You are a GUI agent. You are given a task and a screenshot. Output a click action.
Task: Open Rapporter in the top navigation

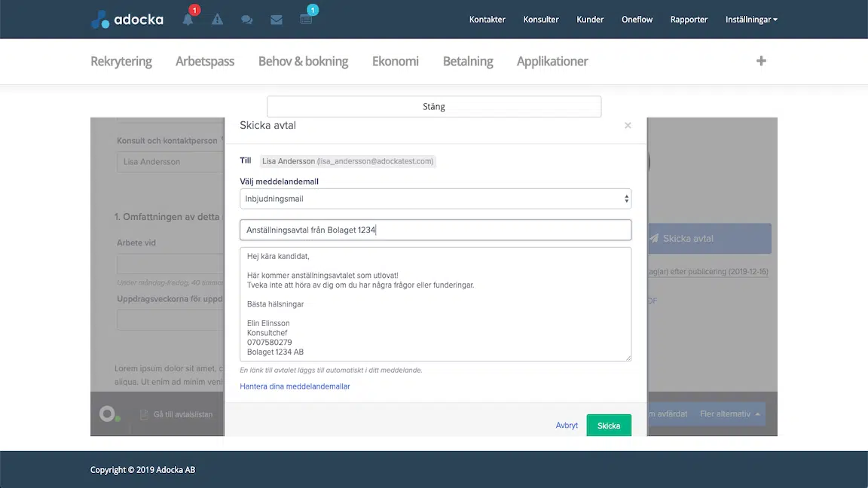[x=689, y=20]
